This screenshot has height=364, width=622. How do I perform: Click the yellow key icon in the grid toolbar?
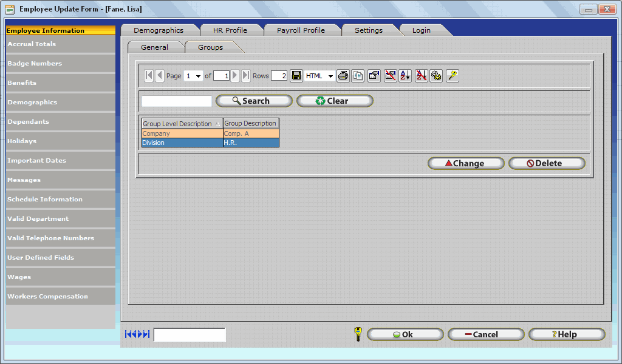click(453, 76)
